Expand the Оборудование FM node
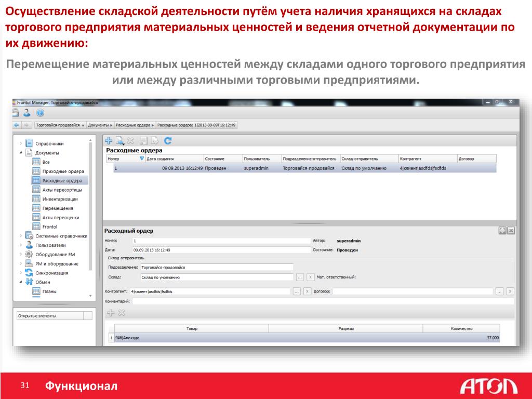This screenshot has width=532, height=399. tap(21, 254)
